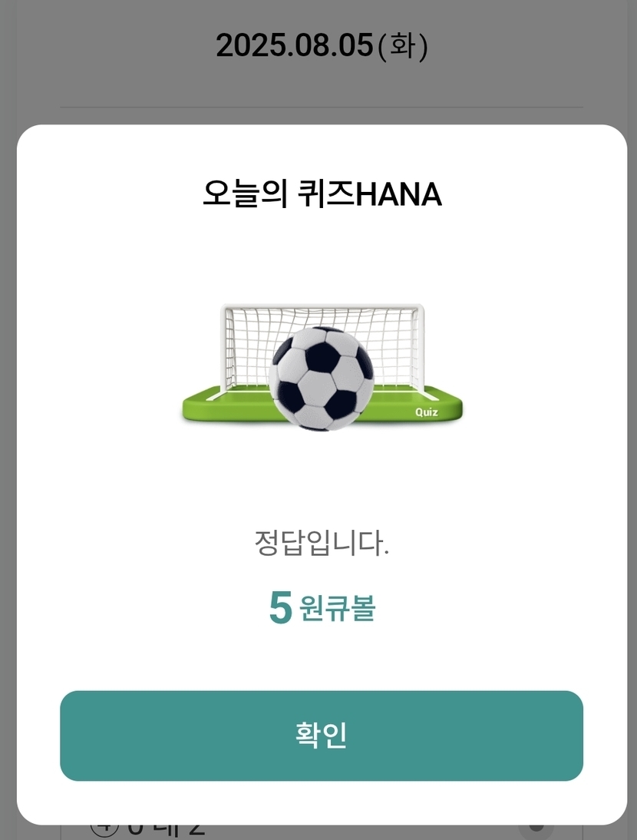Click the dimmed divider line under the date

322,107
